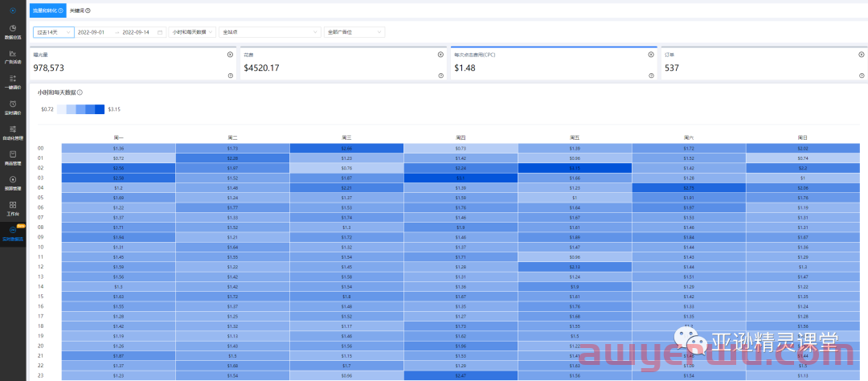
Task: Click legend minimum value $0.72 label
Action: coord(47,109)
